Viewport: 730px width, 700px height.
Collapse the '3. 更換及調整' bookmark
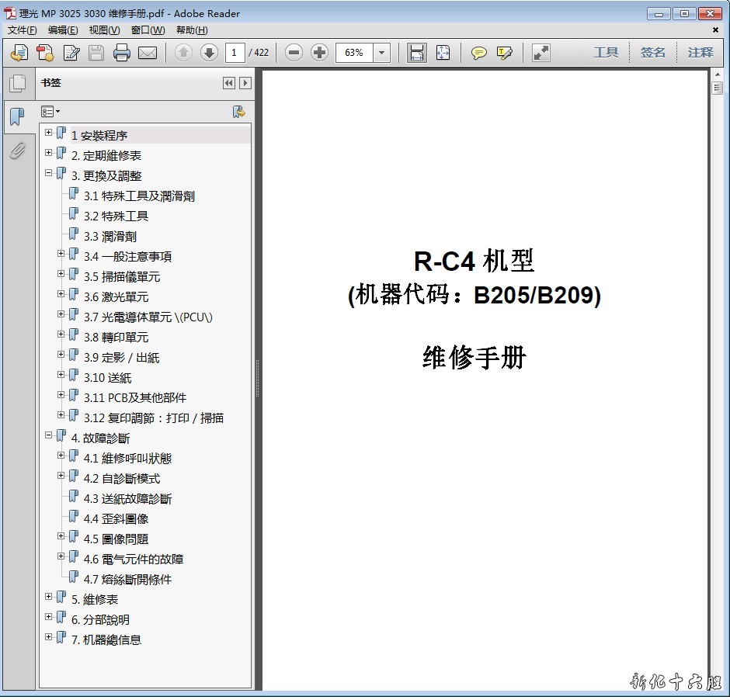(x=49, y=173)
